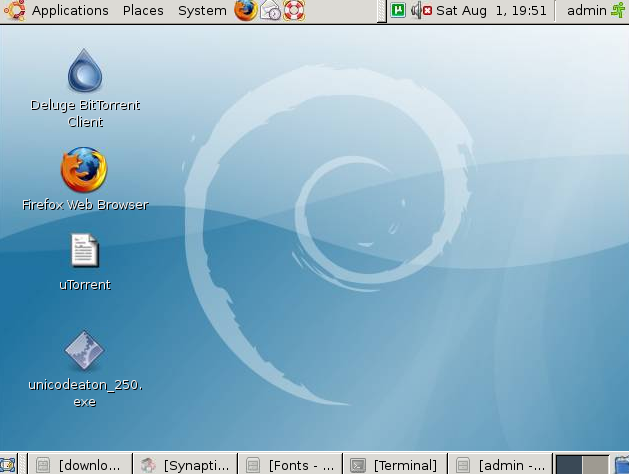Viewport: 629px width, 474px height.
Task: Switch to the Fonts window in taskbar
Action: [x=290, y=465]
